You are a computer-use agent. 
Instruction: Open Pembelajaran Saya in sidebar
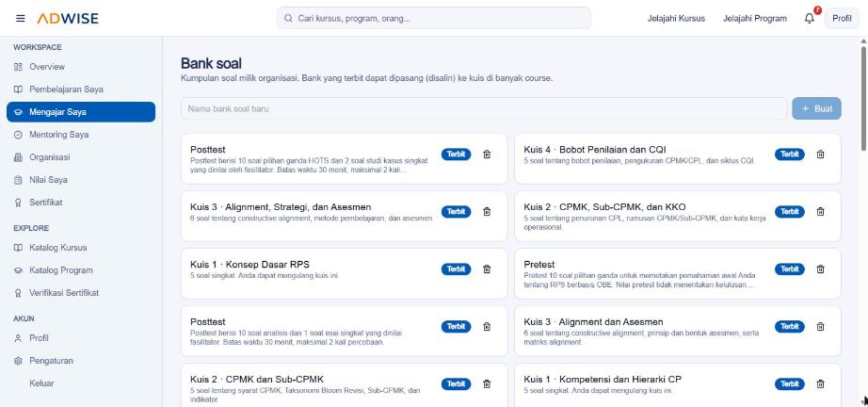(x=81, y=90)
